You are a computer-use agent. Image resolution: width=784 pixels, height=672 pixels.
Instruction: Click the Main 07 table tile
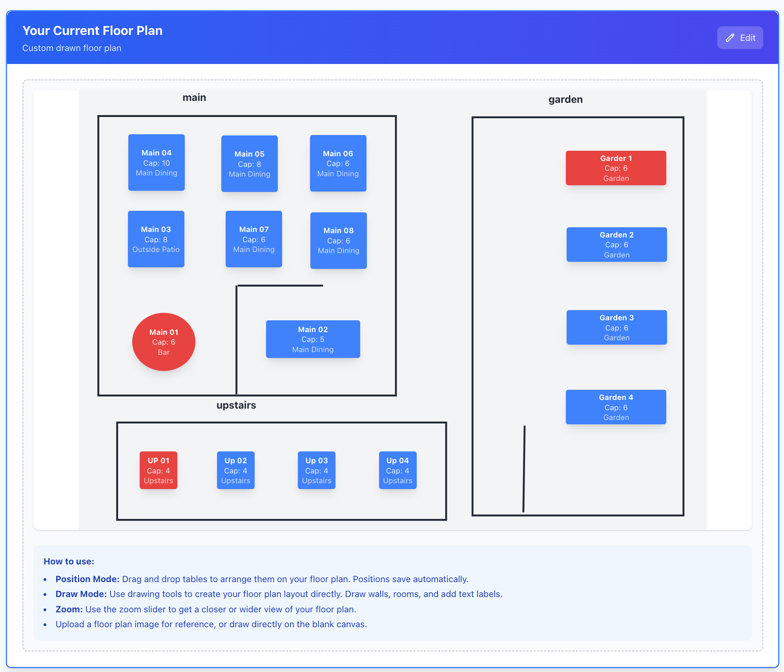[253, 239]
